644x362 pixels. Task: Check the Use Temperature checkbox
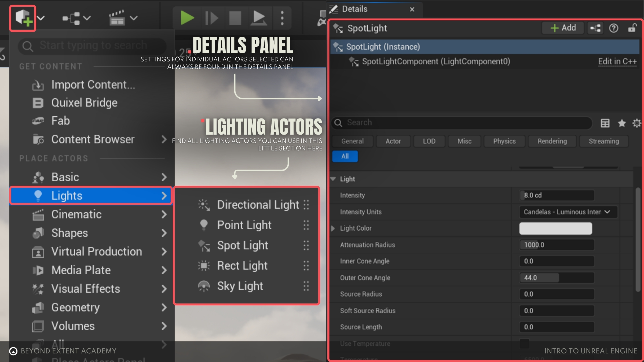click(x=524, y=343)
